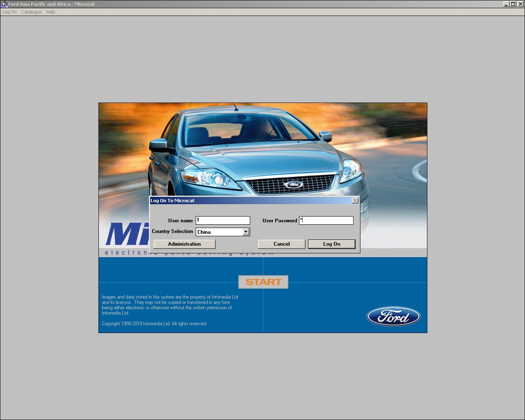Open the Log On menu

[x=9, y=12]
